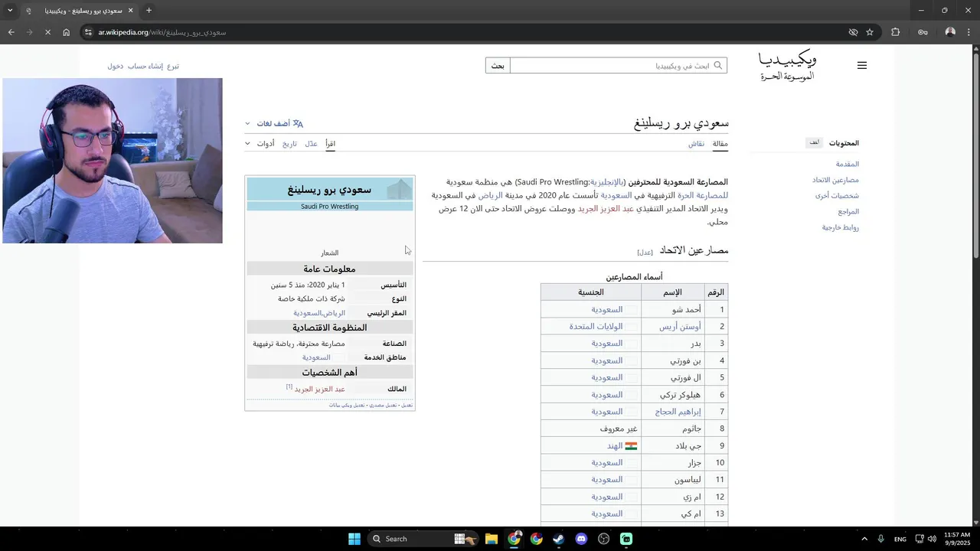
Task: Click the magnifier icon in Wikipedia search
Action: (x=718, y=65)
